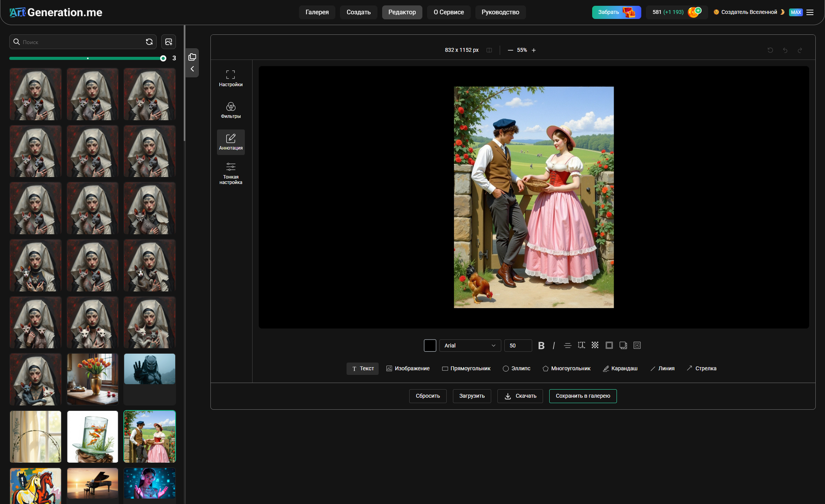Viewport: 825px width, 504px height.
Task: Click the checkerboard background color icon
Action: [595, 345]
